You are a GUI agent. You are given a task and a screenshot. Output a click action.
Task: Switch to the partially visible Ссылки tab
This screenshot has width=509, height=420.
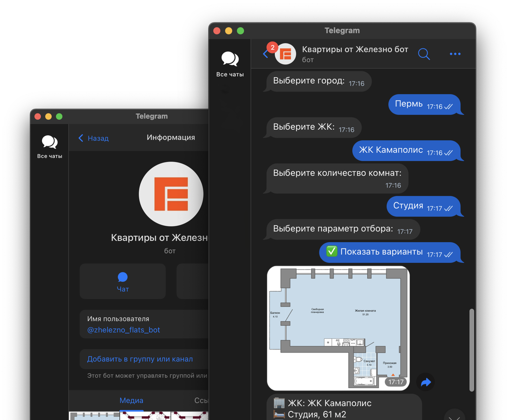pos(201,400)
